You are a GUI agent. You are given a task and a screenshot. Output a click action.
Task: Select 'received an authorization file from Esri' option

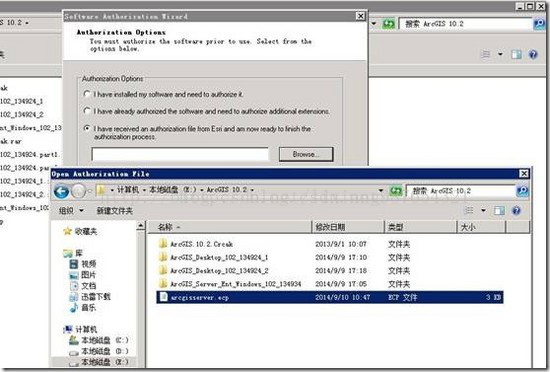(x=87, y=128)
